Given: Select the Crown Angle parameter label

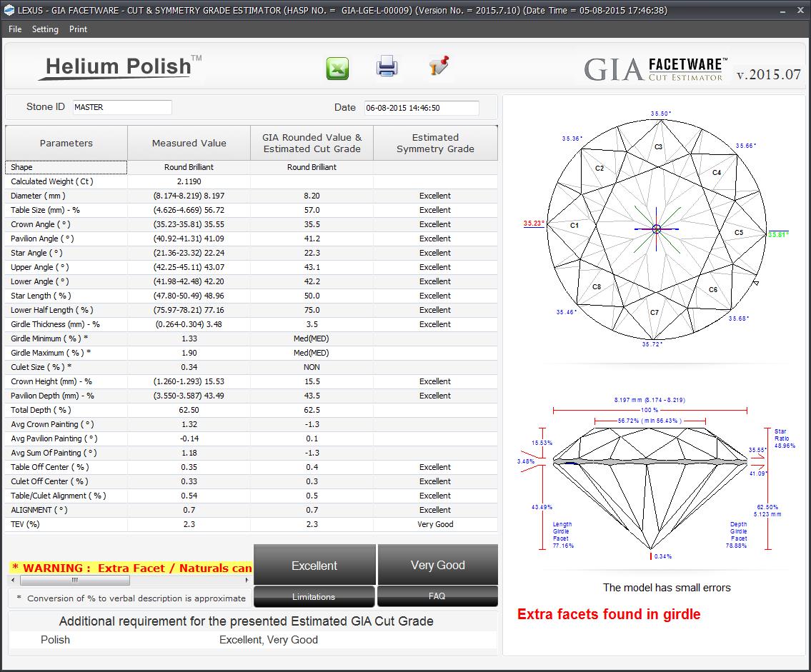Looking at the screenshot, I should pos(40,224).
